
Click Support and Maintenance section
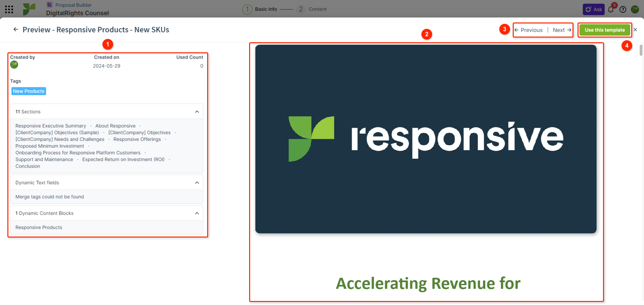[44, 159]
